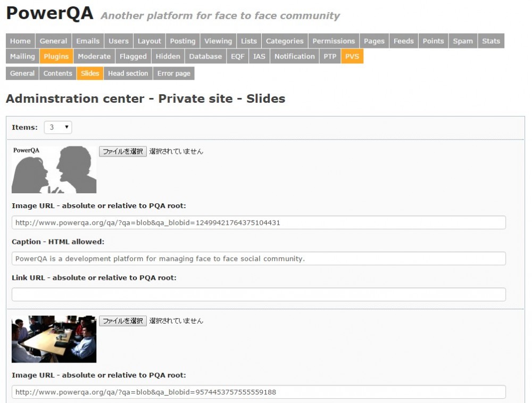Navigate to the Permissions tab
The image size is (532, 403).
point(334,41)
